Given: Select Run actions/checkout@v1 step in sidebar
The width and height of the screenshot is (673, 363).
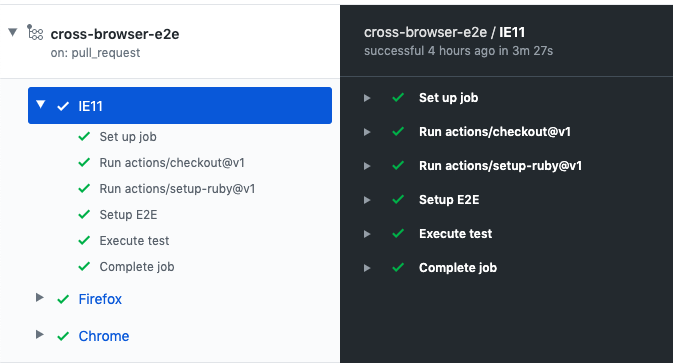Looking at the screenshot, I should [172, 163].
